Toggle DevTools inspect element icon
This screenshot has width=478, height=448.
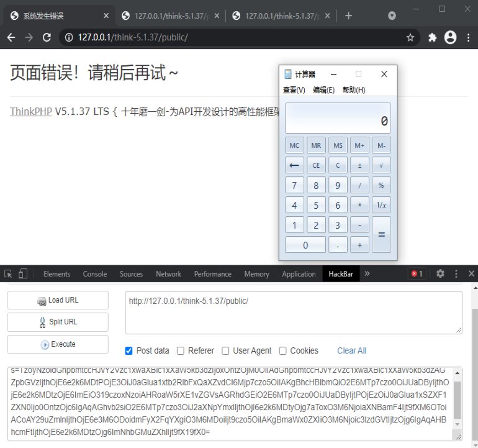coord(8,274)
